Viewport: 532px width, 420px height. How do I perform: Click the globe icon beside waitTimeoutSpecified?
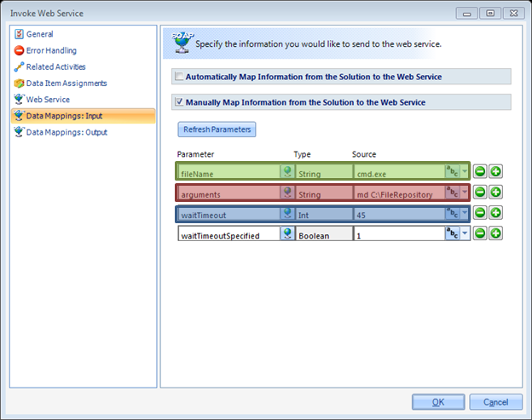[287, 233]
